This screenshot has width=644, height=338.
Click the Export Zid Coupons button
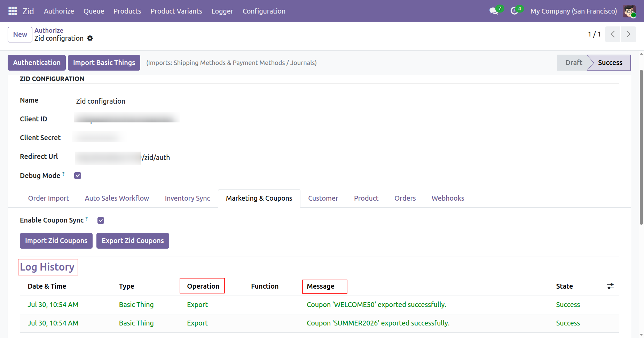[133, 241]
